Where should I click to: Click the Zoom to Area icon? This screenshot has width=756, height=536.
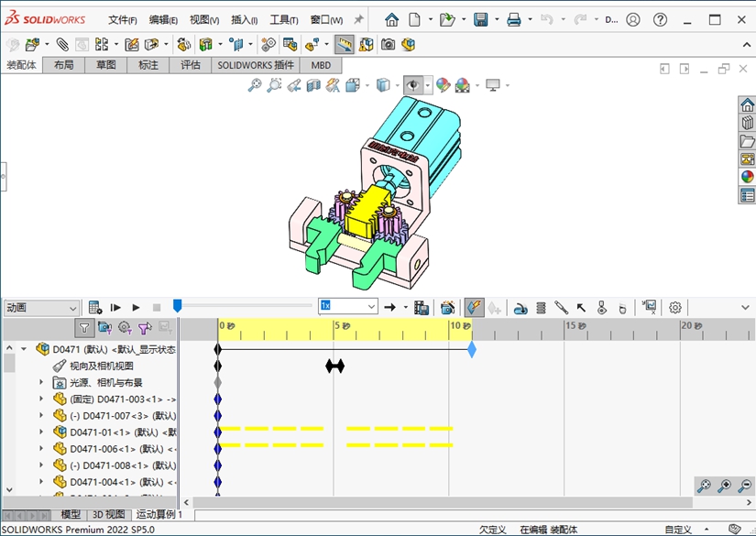(274, 85)
